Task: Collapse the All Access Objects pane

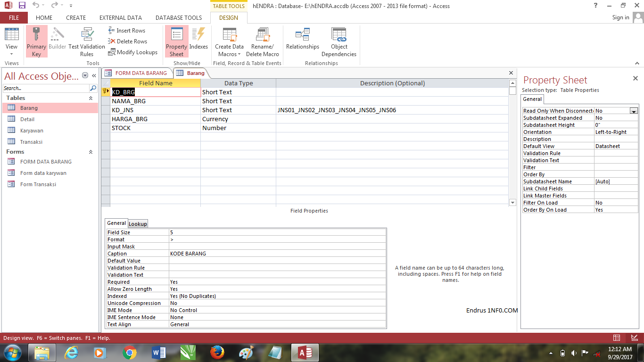Action: coord(93,76)
